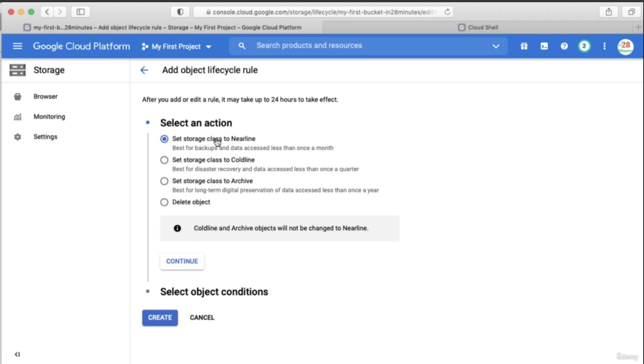
Task: Go back using the blue arrow
Action: [144, 70]
